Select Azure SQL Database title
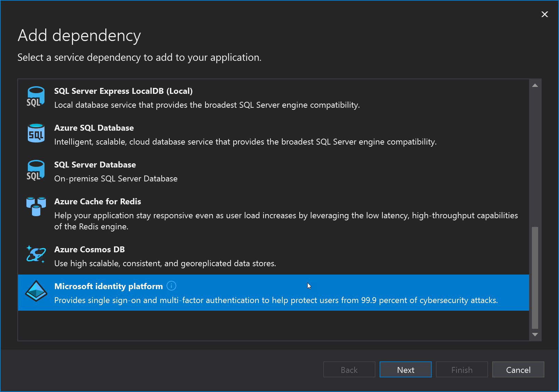 click(94, 128)
